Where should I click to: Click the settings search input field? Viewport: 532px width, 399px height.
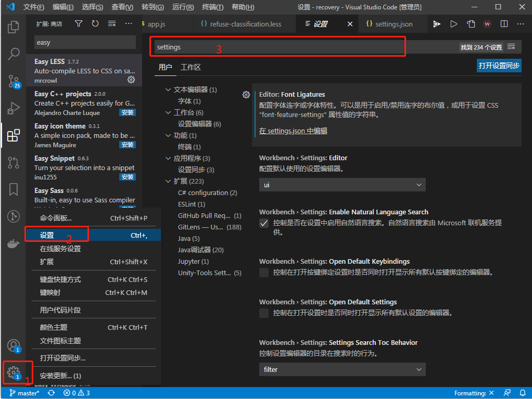tap(306, 47)
